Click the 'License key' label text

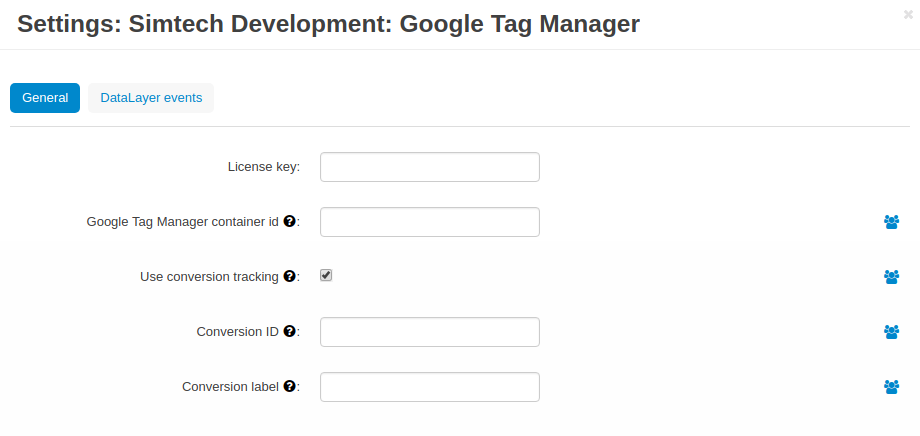pos(263,167)
